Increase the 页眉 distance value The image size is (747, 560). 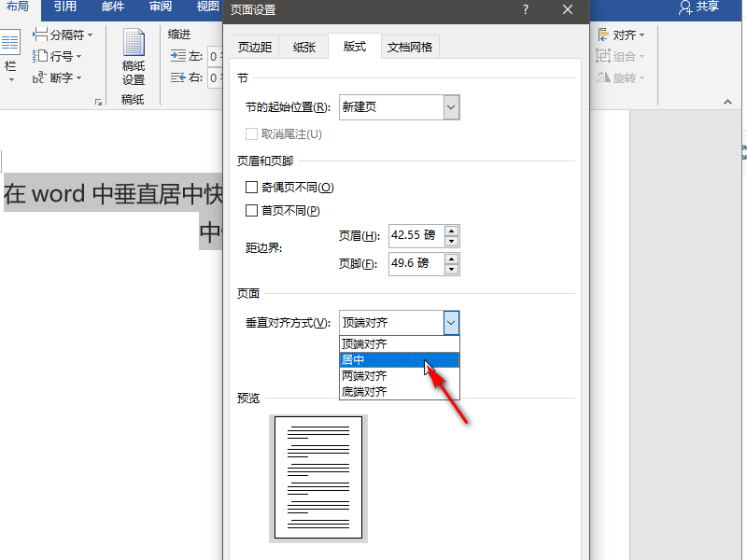coord(452,231)
